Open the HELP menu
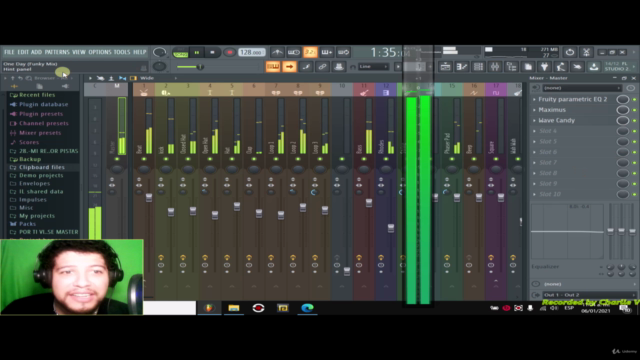 pos(140,52)
